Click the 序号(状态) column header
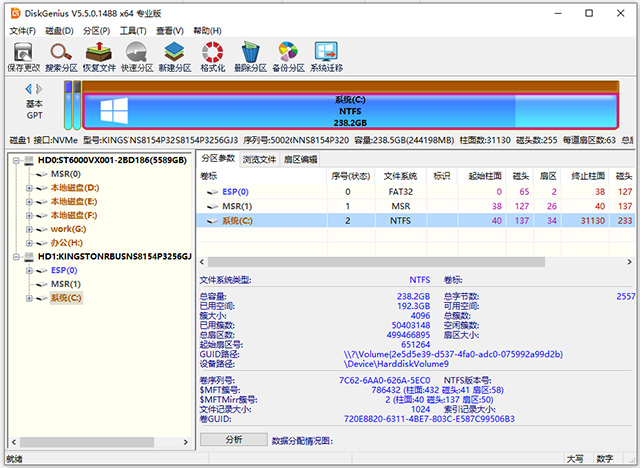640x468 pixels. [x=351, y=176]
